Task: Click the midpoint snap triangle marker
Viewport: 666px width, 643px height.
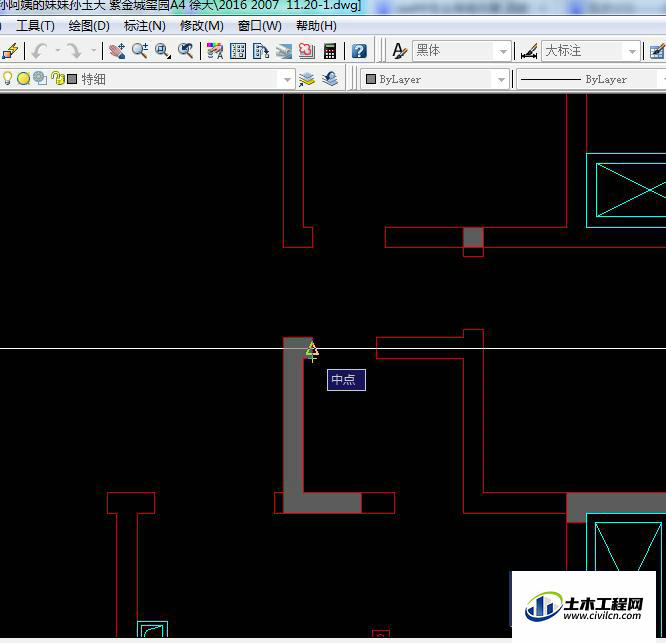Action: (312, 350)
